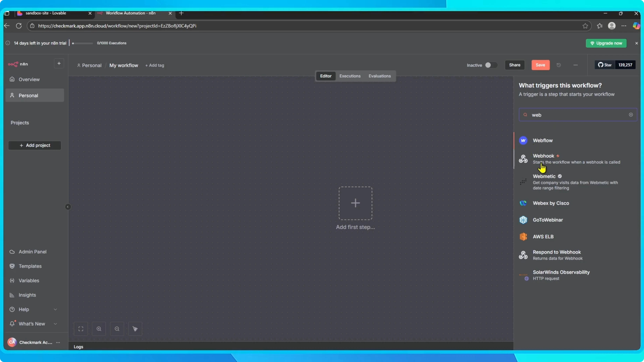Click the GitHub Star button
Viewport: 644px width, 362px height.
pos(605,65)
